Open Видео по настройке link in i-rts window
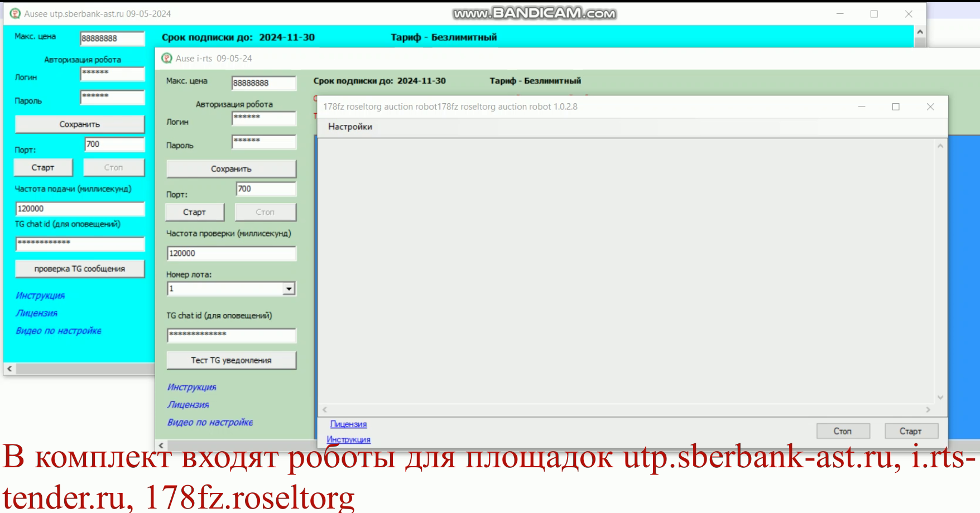Image resolution: width=980 pixels, height=513 pixels. pyautogui.click(x=210, y=423)
